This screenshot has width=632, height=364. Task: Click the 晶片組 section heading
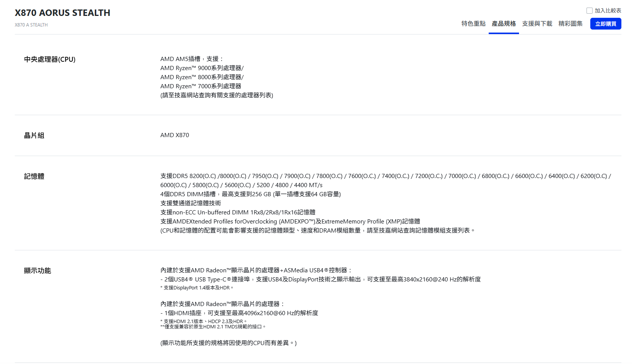(x=34, y=136)
